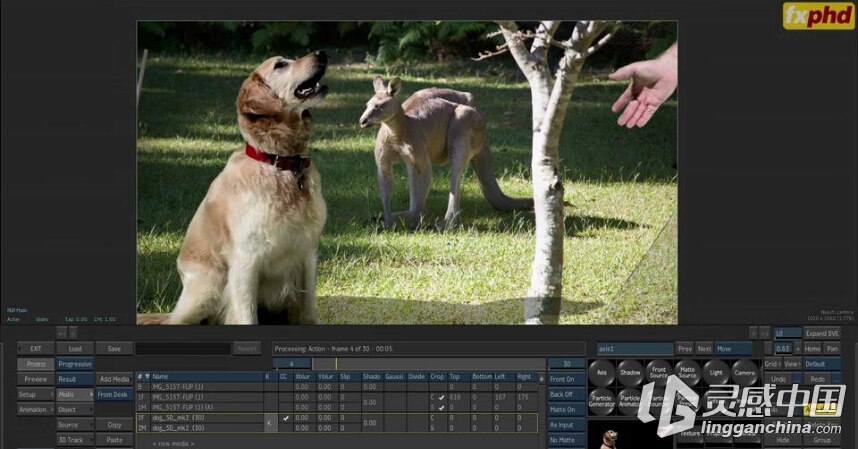Viewport: 858px width, 449px height.
Task: Add a Shadow node
Action: tap(630, 373)
